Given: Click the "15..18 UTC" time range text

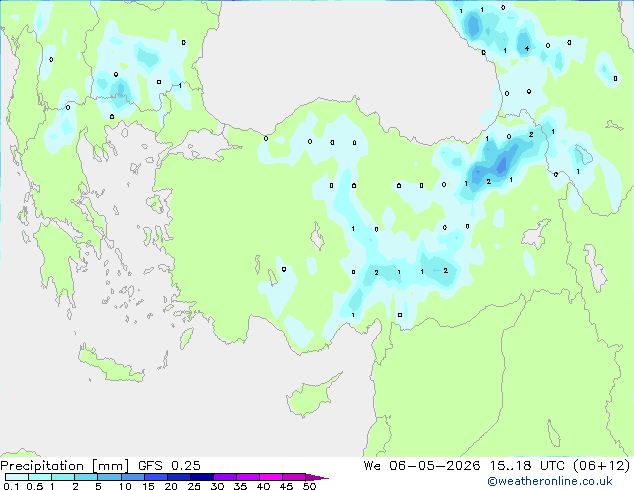Looking at the screenshot, I should point(528,466).
